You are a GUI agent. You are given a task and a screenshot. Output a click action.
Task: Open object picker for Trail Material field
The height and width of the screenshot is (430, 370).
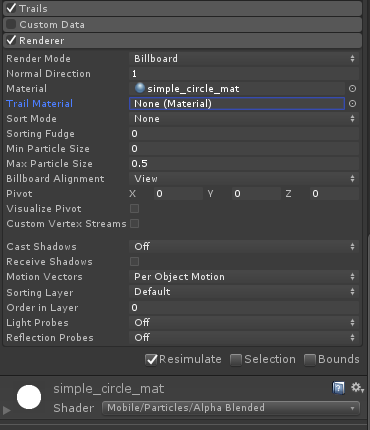(x=352, y=104)
